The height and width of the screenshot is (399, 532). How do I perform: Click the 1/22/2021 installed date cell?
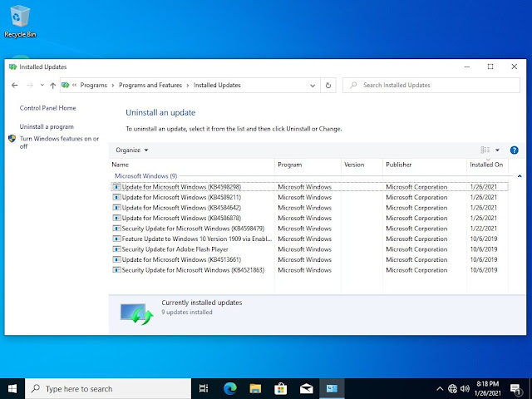coord(483,229)
